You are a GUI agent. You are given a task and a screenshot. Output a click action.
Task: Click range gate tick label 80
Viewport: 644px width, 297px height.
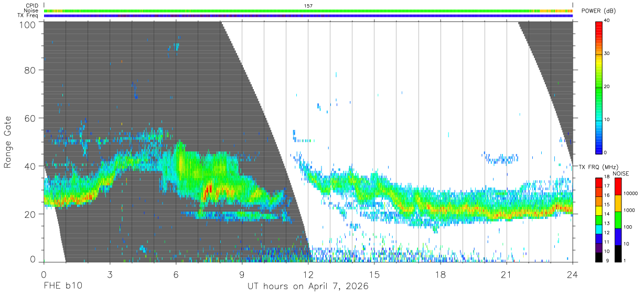(30, 70)
